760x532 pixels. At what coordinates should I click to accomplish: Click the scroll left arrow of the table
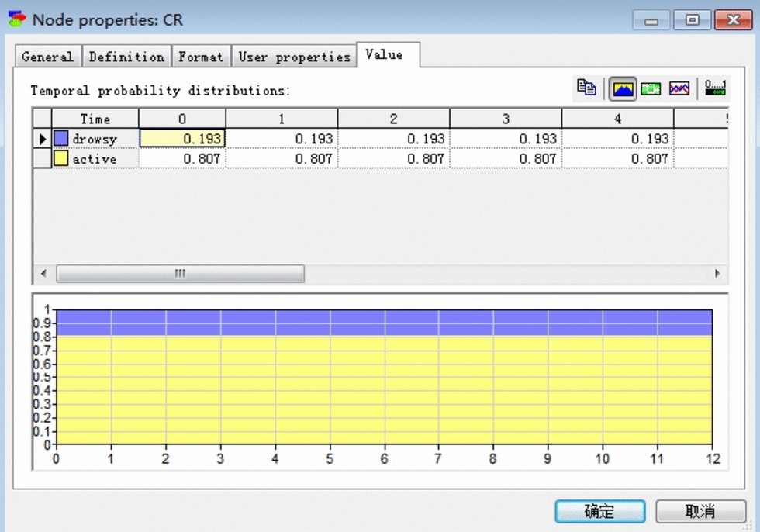click(x=43, y=274)
